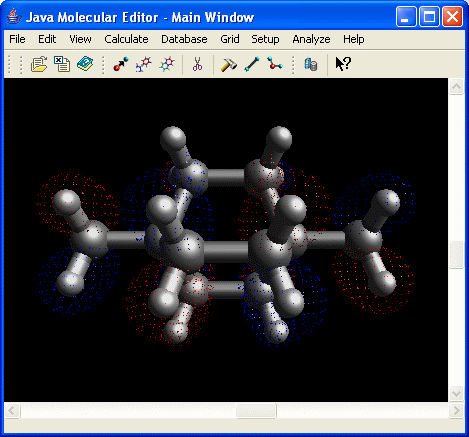The width and height of the screenshot is (469, 437).
Task: Click the vertical scrollbar up arrow
Action: tap(456, 87)
